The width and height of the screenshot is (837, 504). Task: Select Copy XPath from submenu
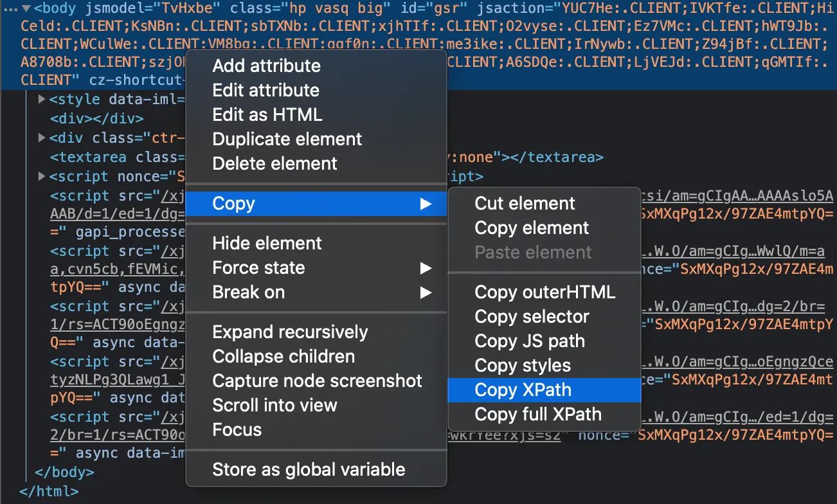click(523, 390)
